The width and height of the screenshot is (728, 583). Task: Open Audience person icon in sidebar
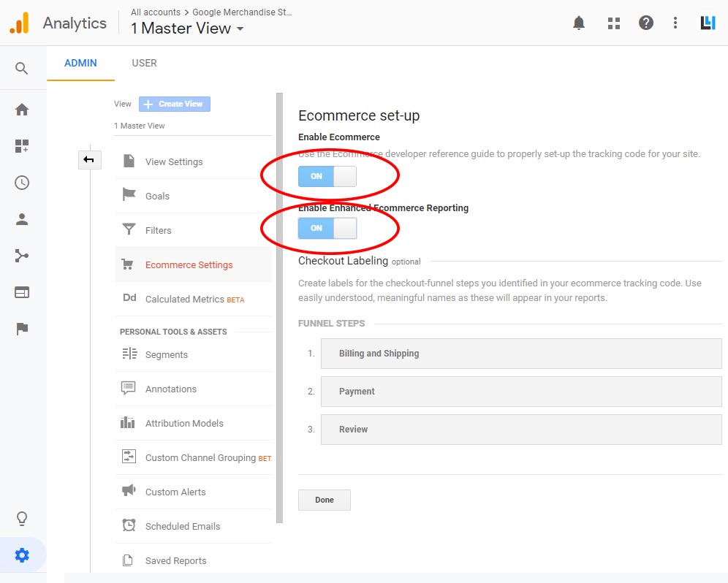tap(22, 219)
